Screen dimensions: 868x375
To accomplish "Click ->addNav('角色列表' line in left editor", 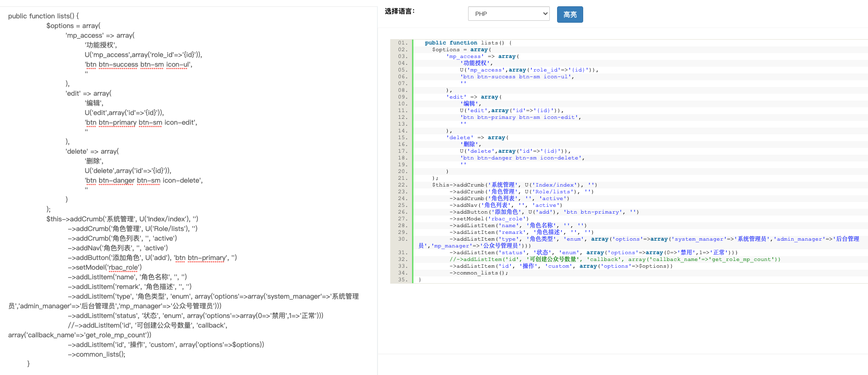I will click(x=118, y=248).
